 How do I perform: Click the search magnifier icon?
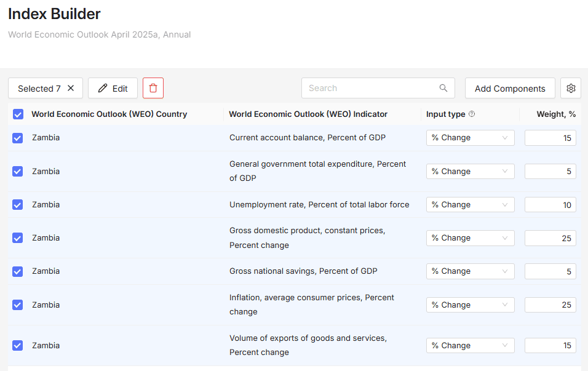click(443, 88)
